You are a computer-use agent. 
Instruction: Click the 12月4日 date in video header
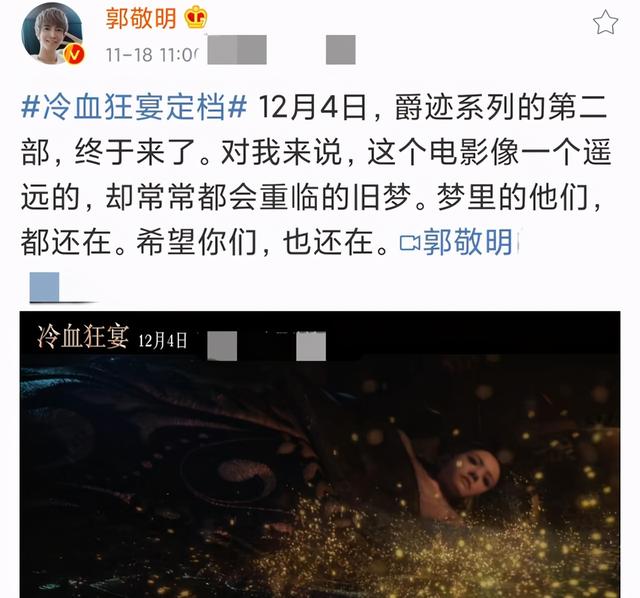point(162,340)
